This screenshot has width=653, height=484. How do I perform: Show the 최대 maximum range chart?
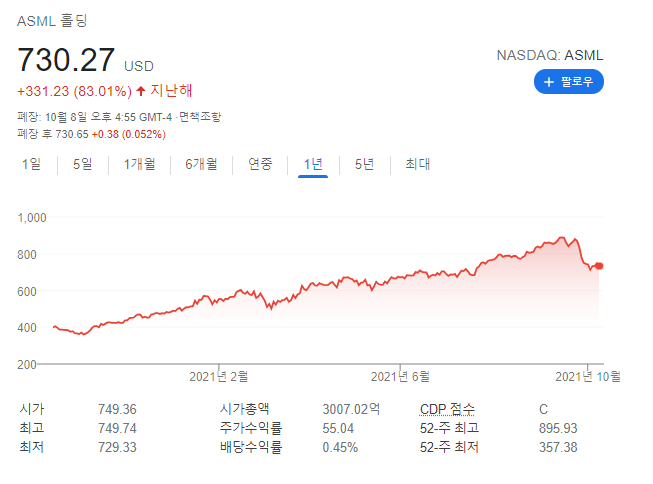418,164
